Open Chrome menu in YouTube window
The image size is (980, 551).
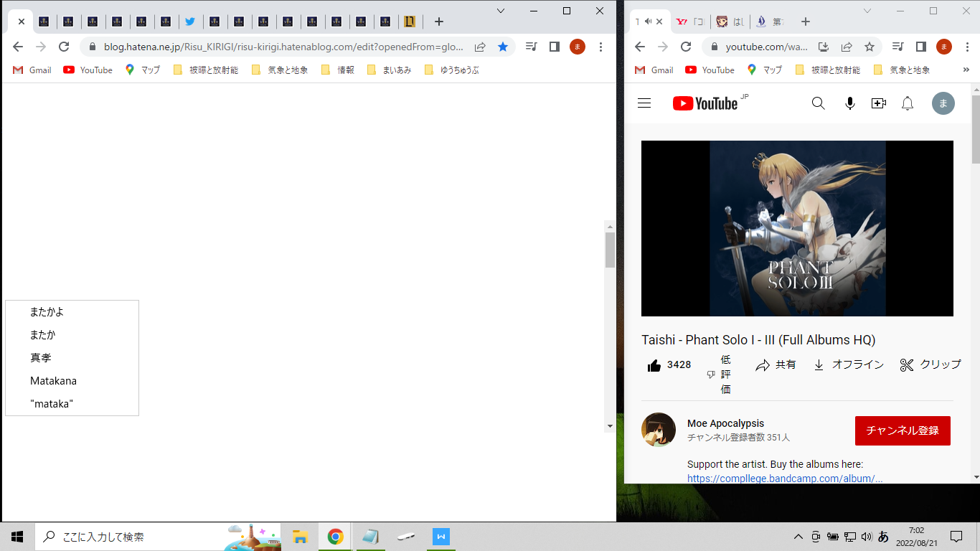967,47
